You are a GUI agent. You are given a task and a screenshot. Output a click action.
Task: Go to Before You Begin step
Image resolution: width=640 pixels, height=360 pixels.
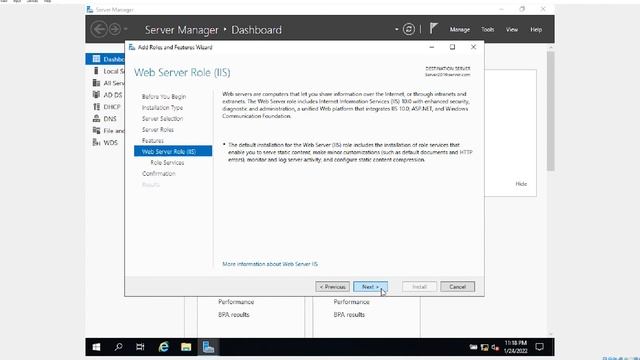coord(164,96)
